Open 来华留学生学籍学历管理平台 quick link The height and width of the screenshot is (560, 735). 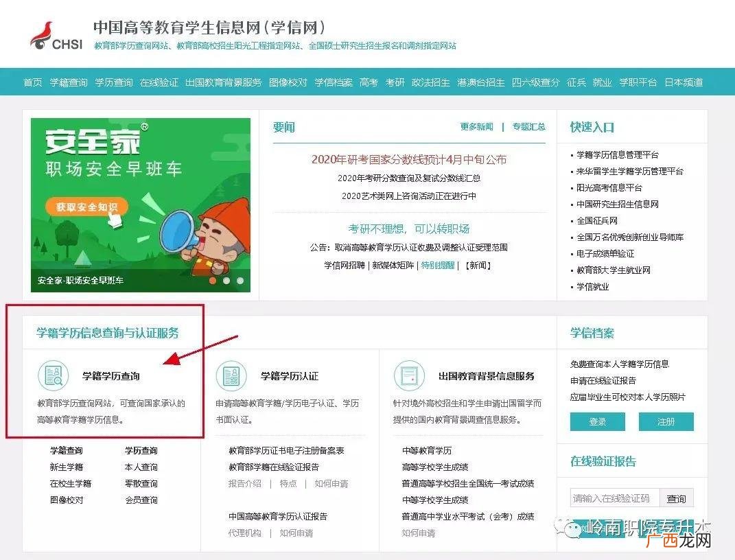(x=630, y=172)
